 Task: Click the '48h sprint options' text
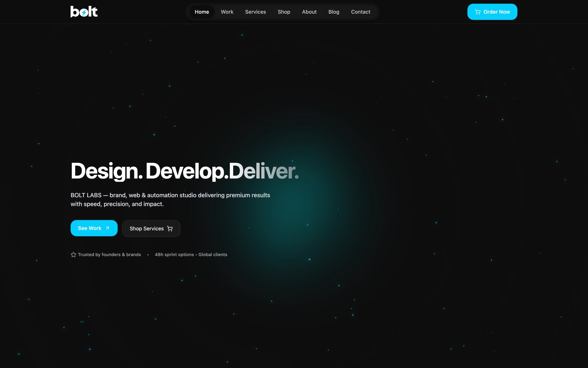[174, 255]
